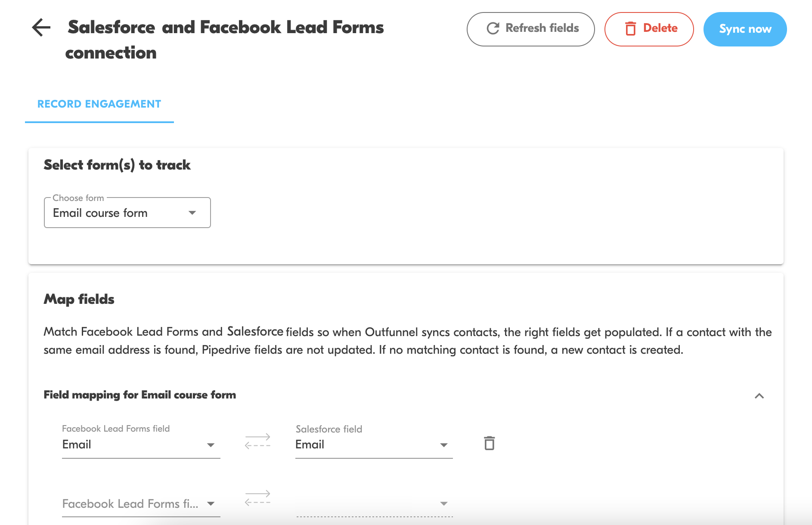Screen dimensions: 812x525
Task: Click sync direction arrows for Email mapping
Action: click(257, 441)
